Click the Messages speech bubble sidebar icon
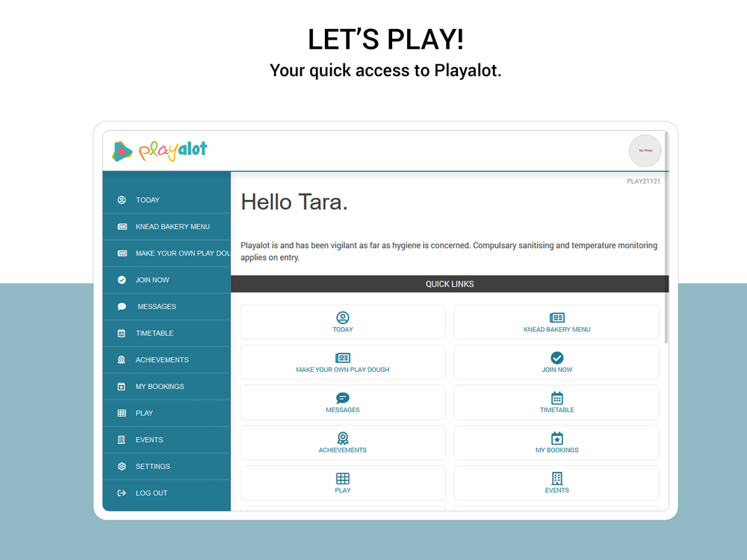This screenshot has height=560, width=747. [122, 307]
